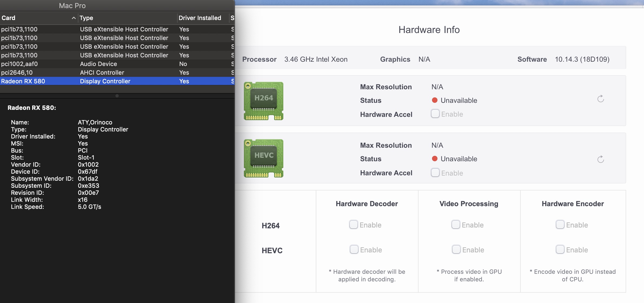Click the pane divider handle dot

pos(117,96)
